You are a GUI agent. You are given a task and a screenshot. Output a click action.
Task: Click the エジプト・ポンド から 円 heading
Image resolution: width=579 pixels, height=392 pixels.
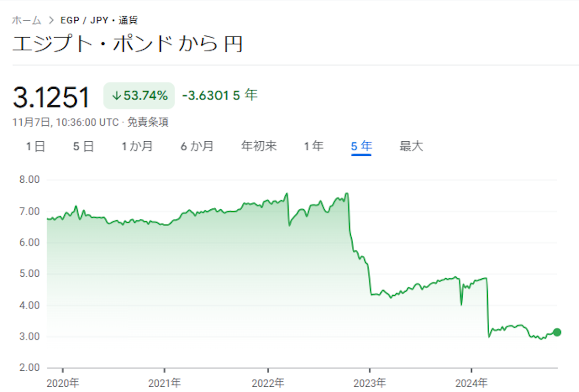[x=127, y=44]
